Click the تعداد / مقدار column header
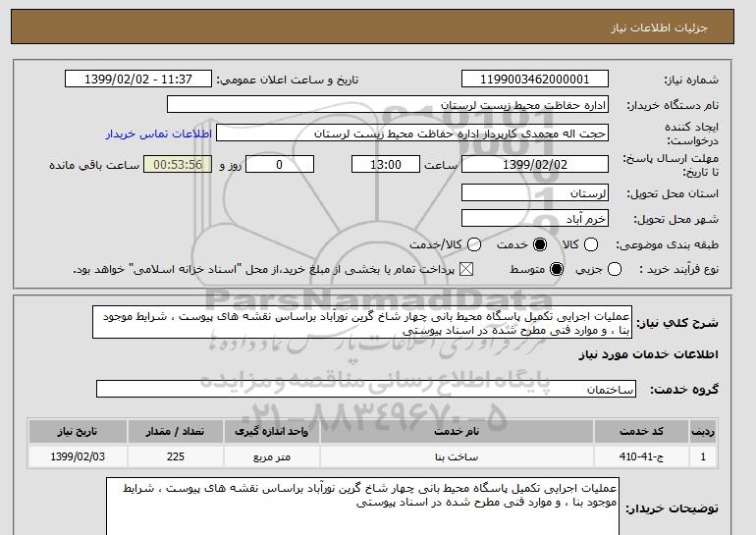The width and height of the screenshot is (756, 535). click(x=176, y=431)
